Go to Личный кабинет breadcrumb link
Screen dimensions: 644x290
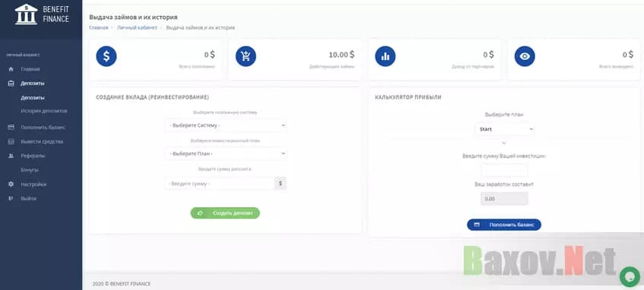coord(137,27)
